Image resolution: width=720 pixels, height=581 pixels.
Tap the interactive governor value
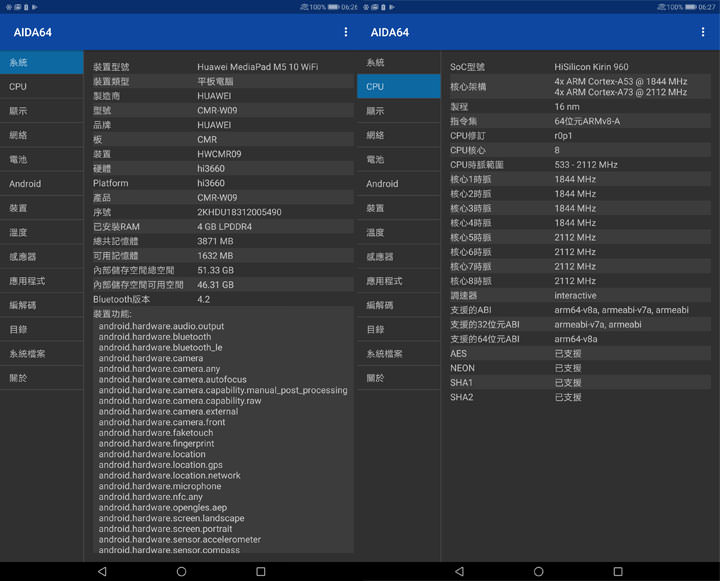tap(575, 295)
